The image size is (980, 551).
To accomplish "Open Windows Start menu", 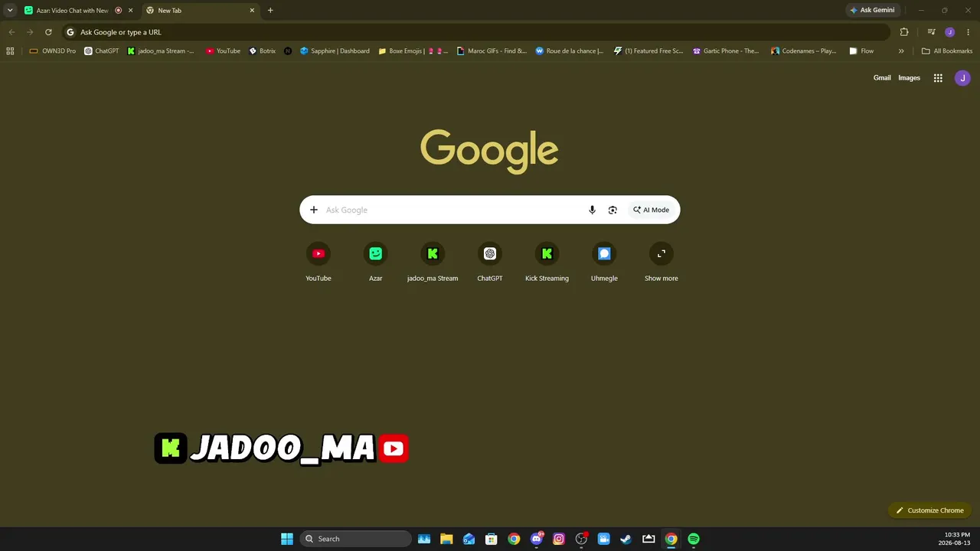I will tap(287, 539).
